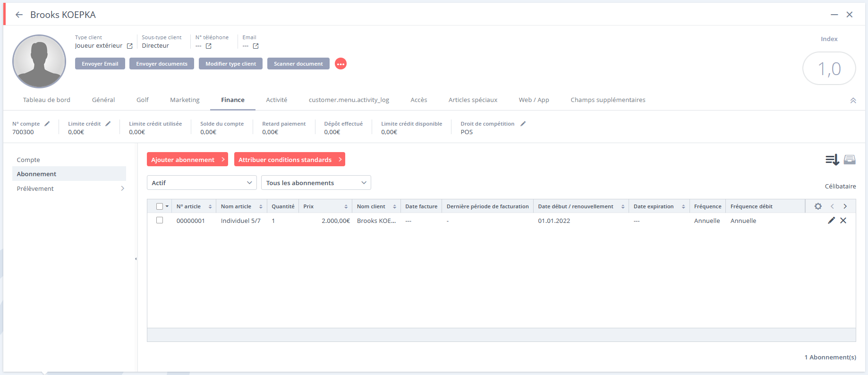Viewport: 868px width, 375px height.
Task: Select Compte in the left menu
Action: (x=69, y=160)
